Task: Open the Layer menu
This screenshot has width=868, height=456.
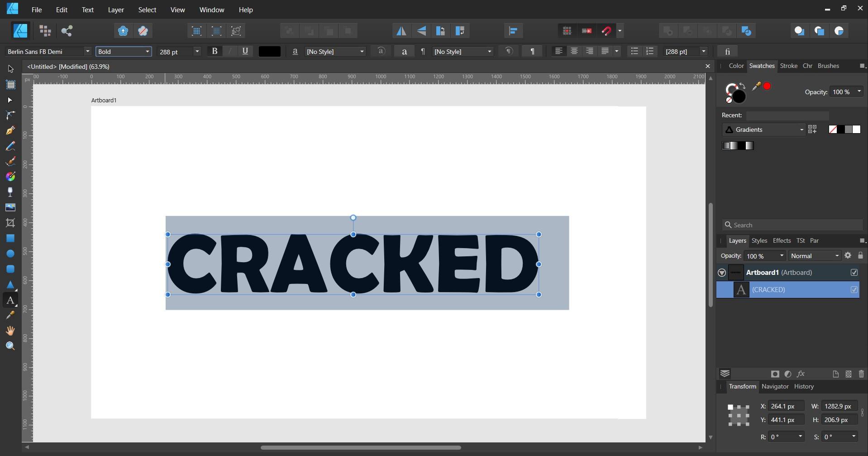Action: click(115, 10)
